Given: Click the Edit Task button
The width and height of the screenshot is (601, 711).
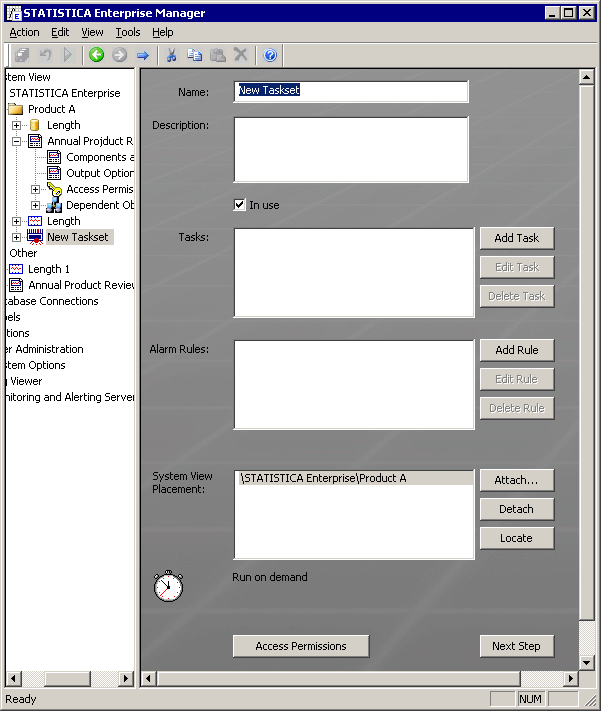Looking at the screenshot, I should (x=517, y=267).
